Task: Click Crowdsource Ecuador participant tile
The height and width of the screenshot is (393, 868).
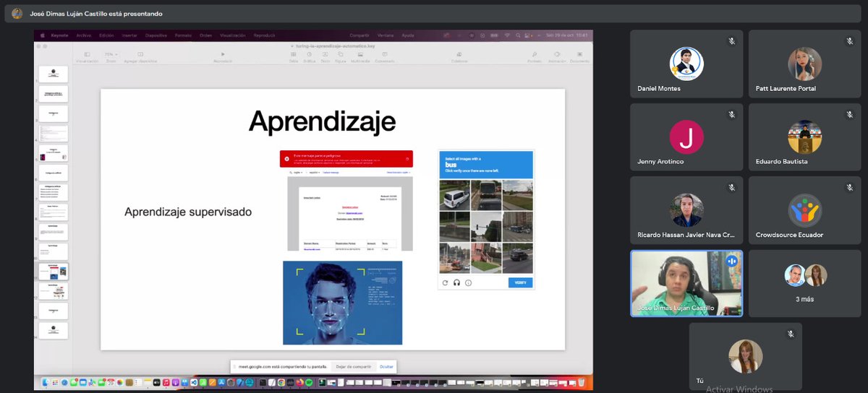Action: pos(804,210)
